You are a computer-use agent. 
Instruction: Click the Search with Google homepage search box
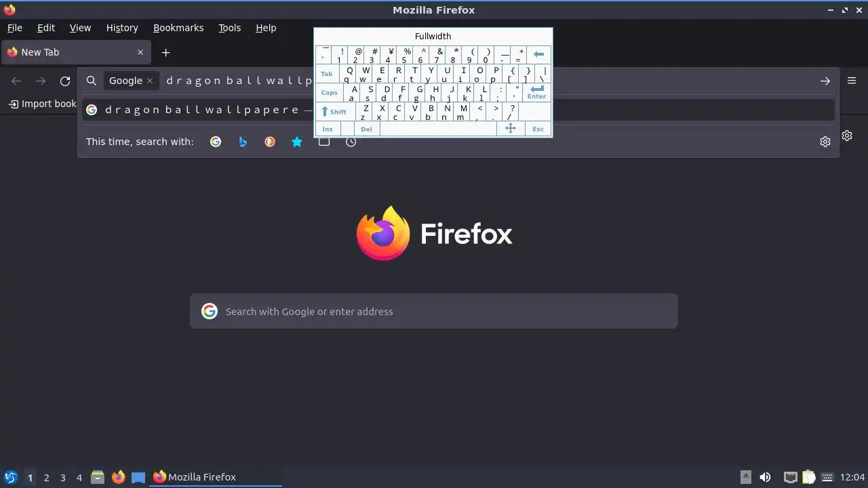[x=434, y=311]
